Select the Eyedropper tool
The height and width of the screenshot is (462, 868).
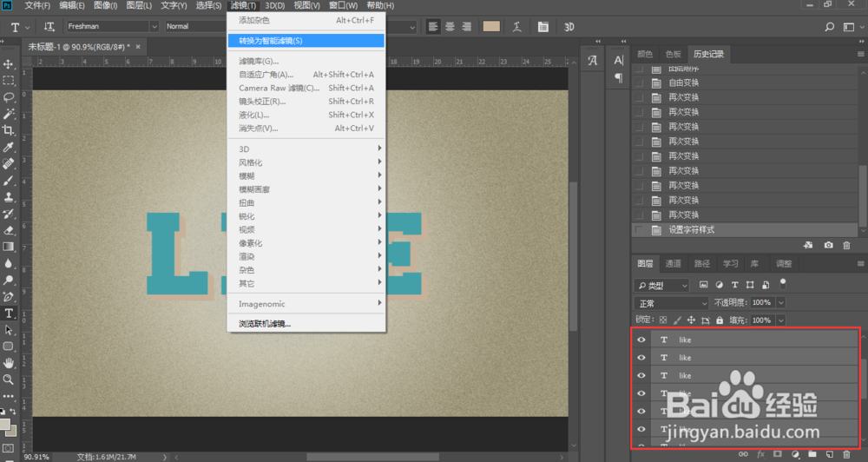point(9,148)
